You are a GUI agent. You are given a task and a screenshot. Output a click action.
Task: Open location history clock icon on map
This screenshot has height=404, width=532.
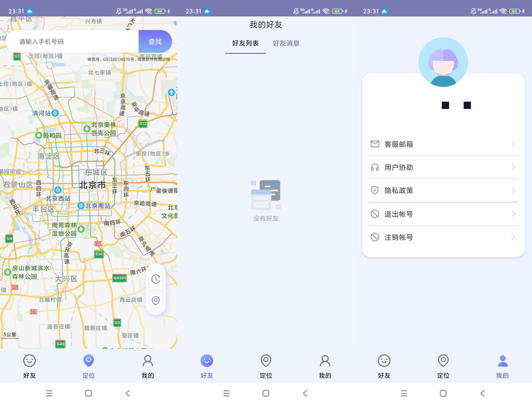pos(156,279)
